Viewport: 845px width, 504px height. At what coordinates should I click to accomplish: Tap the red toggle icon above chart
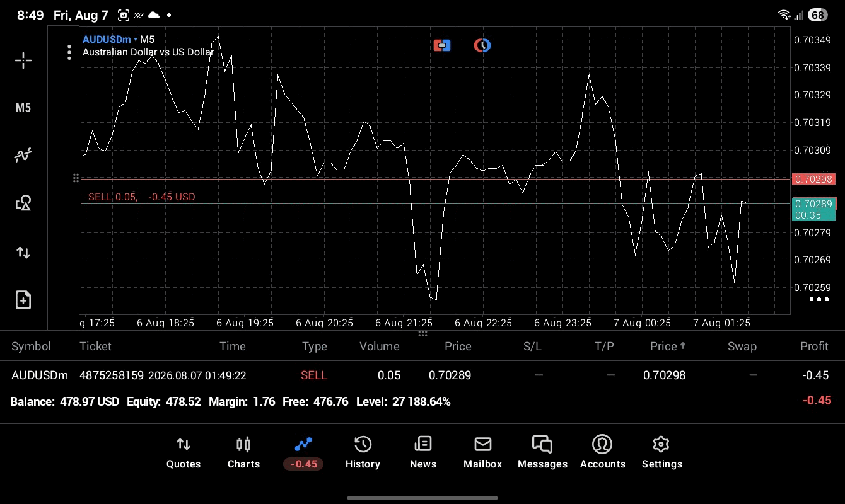point(442,45)
